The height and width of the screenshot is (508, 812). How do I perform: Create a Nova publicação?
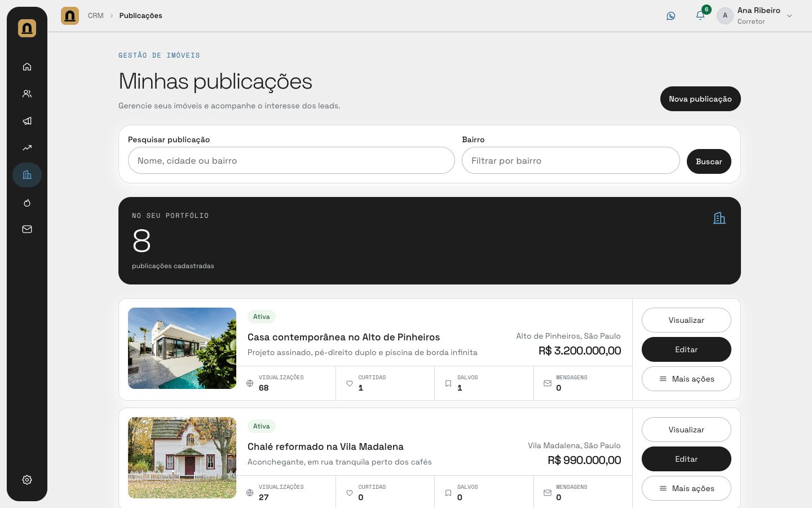700,99
